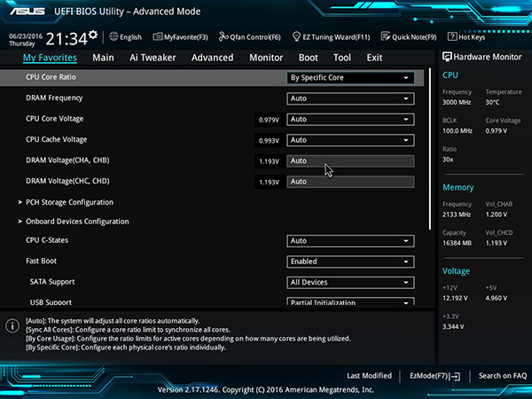Click the 100.0 MHz BCLK value
The height and width of the screenshot is (399, 532).
pyautogui.click(x=457, y=130)
